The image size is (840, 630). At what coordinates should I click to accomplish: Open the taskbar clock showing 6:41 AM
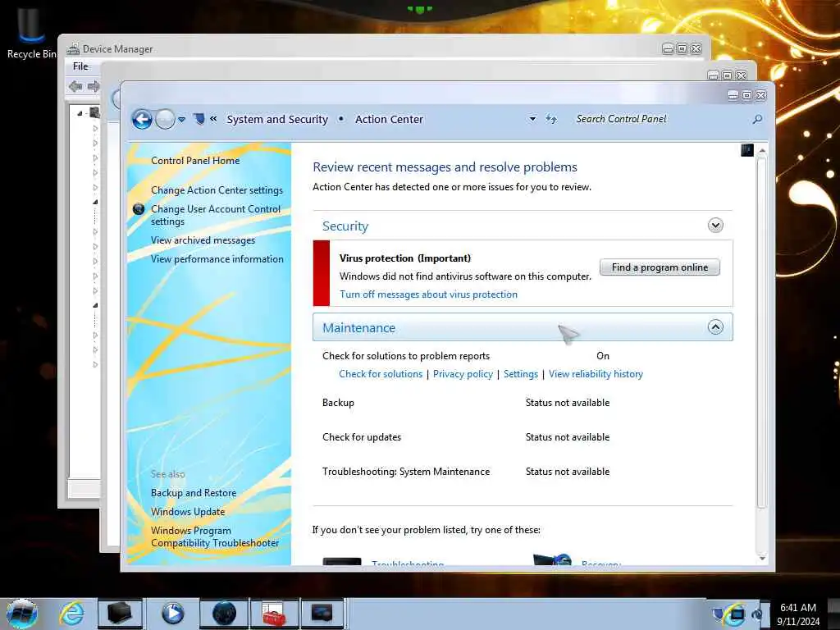coord(798,614)
